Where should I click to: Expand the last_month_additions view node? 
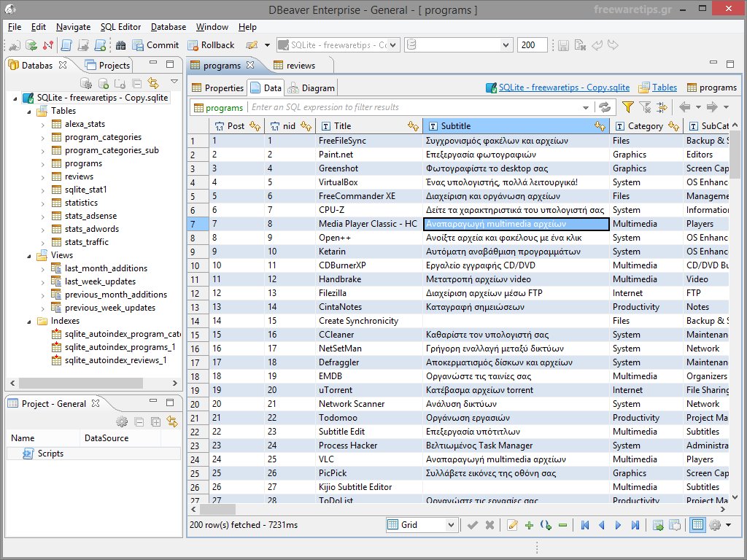(43, 268)
